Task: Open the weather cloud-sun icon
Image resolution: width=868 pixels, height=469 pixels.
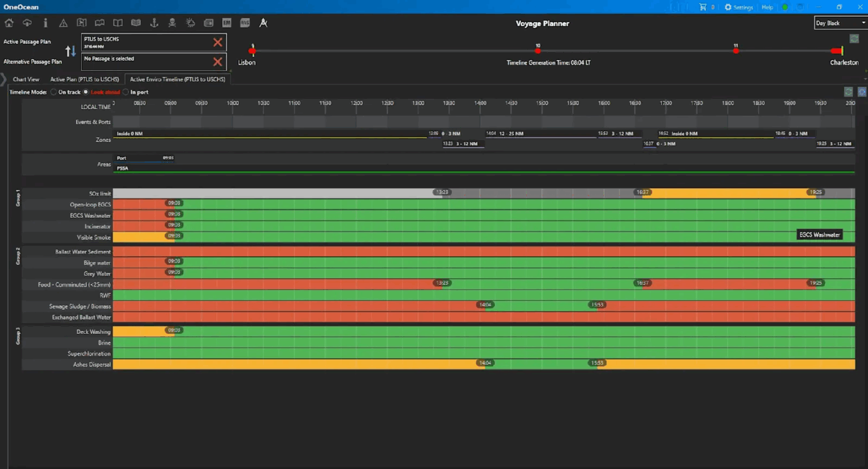Action: (x=190, y=23)
